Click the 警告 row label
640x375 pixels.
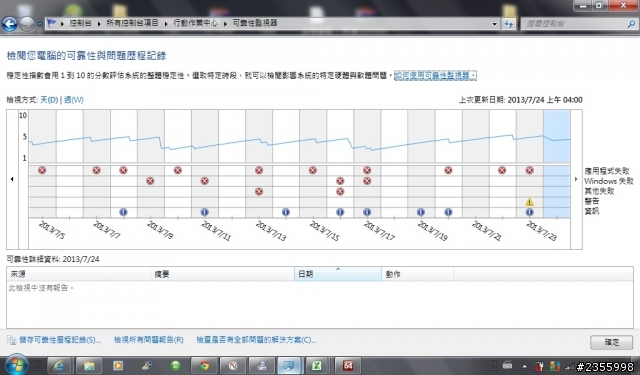pos(592,201)
